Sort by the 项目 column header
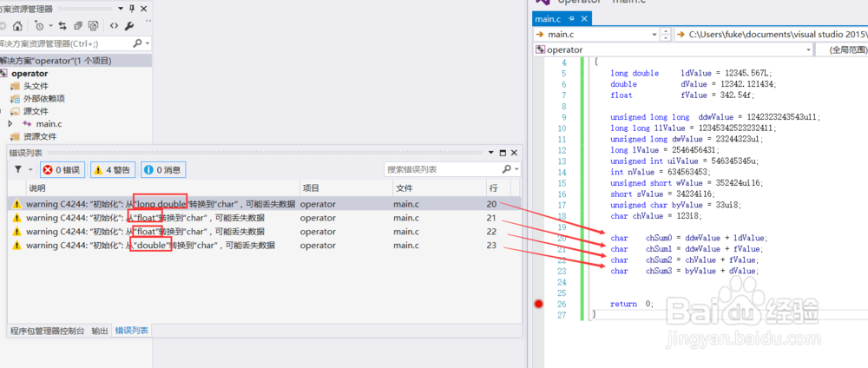Image resolution: width=868 pixels, height=368 pixels. [346, 188]
